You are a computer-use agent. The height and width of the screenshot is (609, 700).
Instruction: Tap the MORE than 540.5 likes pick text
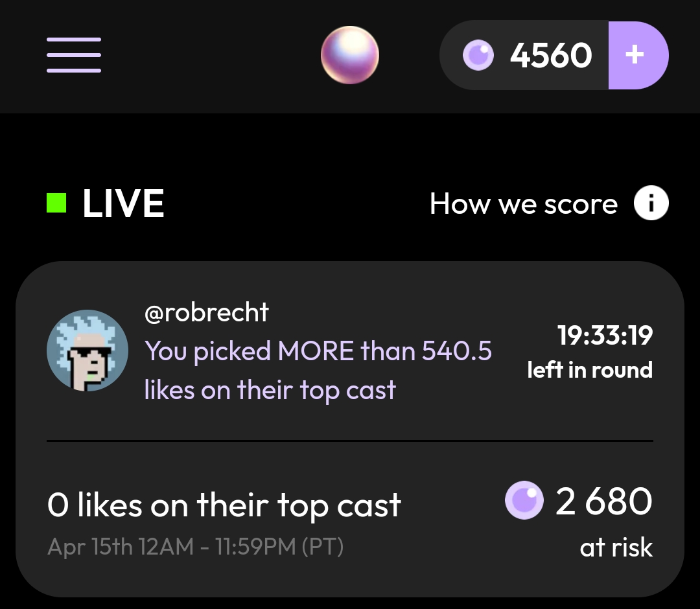click(x=318, y=371)
